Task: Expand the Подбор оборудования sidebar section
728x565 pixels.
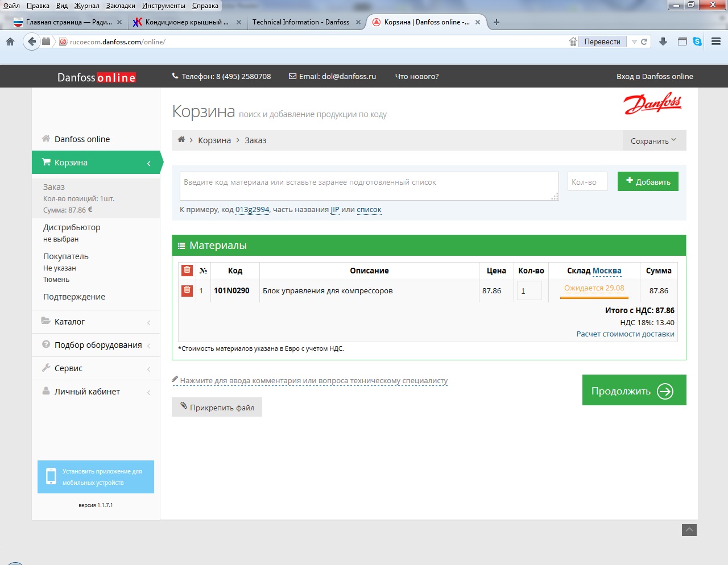Action: click(x=96, y=345)
